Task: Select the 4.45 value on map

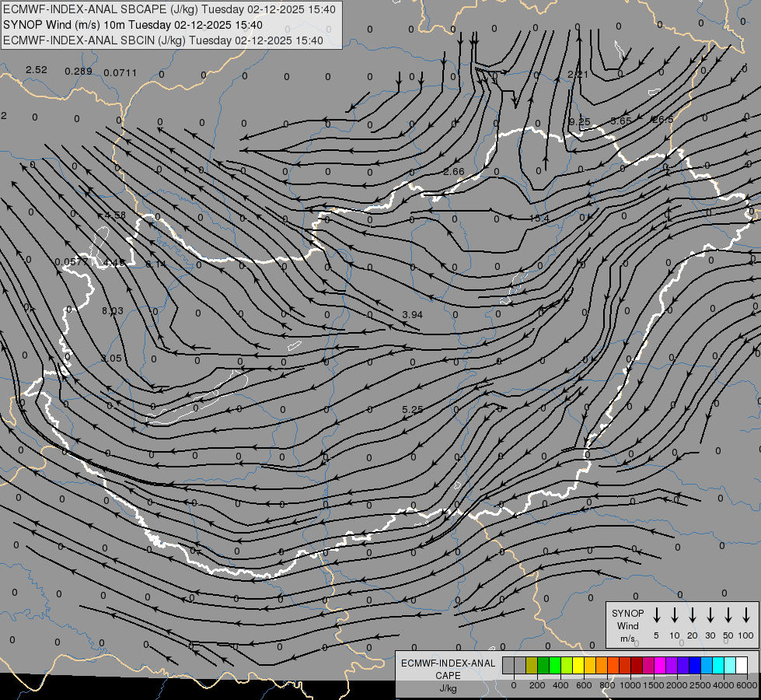Action: pyautogui.click(x=114, y=263)
